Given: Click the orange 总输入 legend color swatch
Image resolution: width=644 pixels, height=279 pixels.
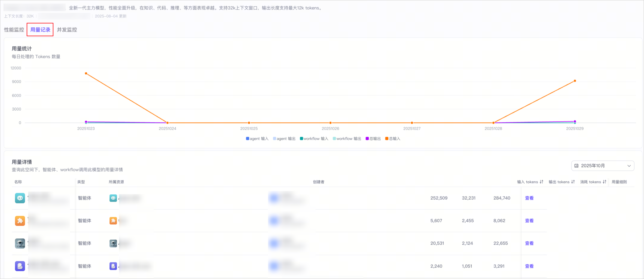Looking at the screenshot, I should coord(387,139).
